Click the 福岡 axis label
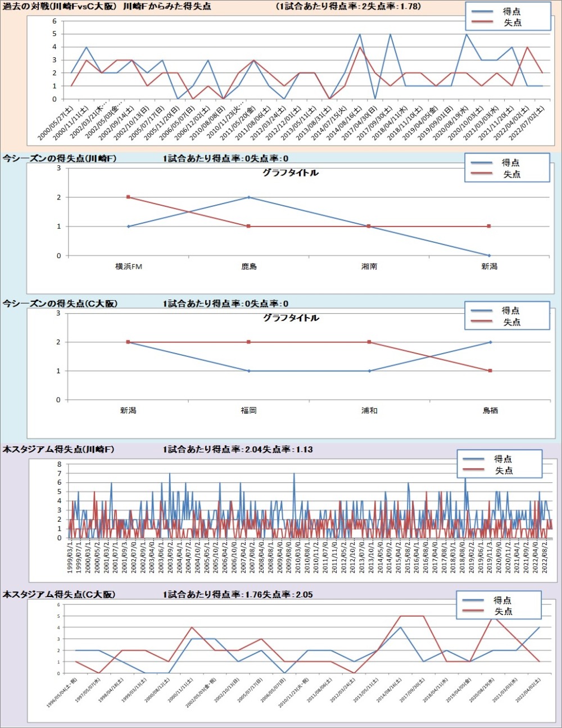This screenshot has width=562, height=728. point(249,411)
